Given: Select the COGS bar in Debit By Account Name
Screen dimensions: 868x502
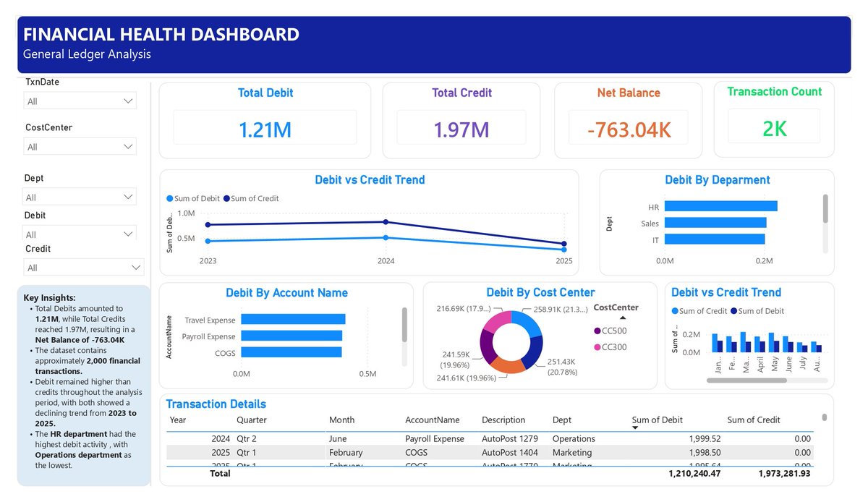Looking at the screenshot, I should (292, 352).
